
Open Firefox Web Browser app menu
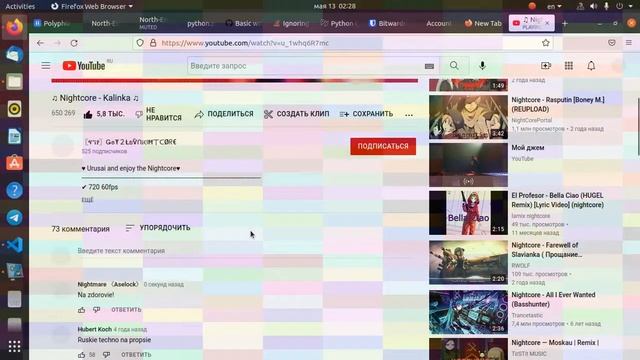click(x=92, y=6)
